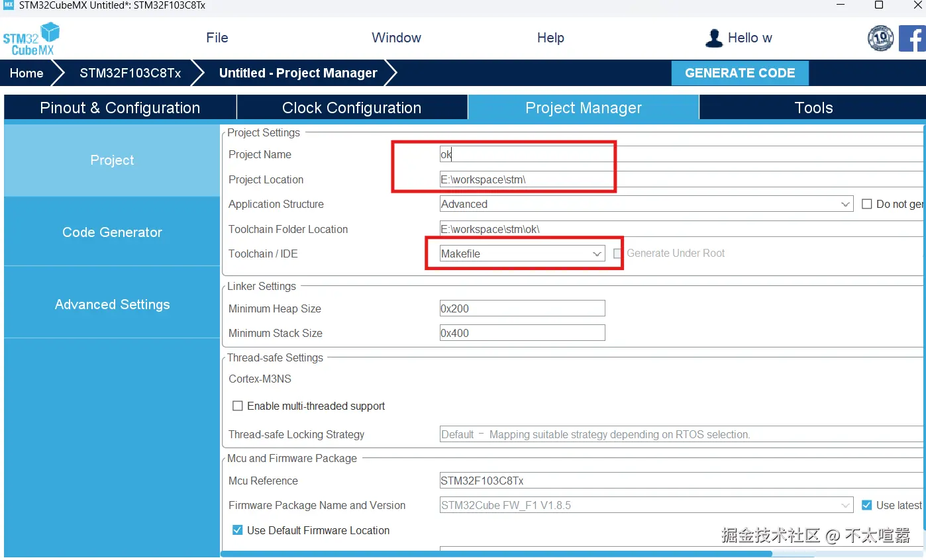
Task: Switch to the Tools tab
Action: point(813,108)
